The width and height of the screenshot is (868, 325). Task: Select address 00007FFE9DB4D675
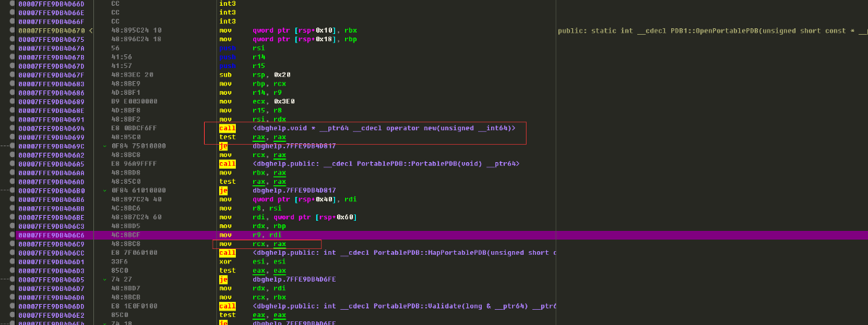pyautogui.click(x=52, y=39)
